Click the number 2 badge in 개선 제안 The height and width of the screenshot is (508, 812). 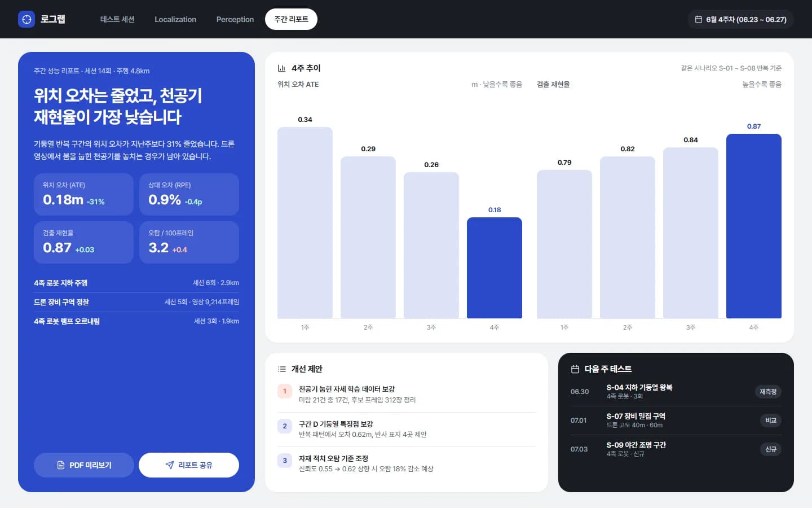[x=285, y=426]
